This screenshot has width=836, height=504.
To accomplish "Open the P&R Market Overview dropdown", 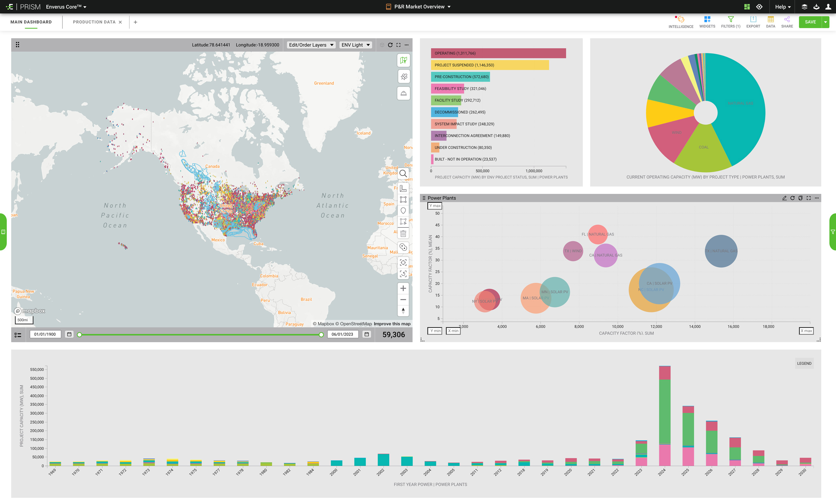I will pyautogui.click(x=418, y=7).
